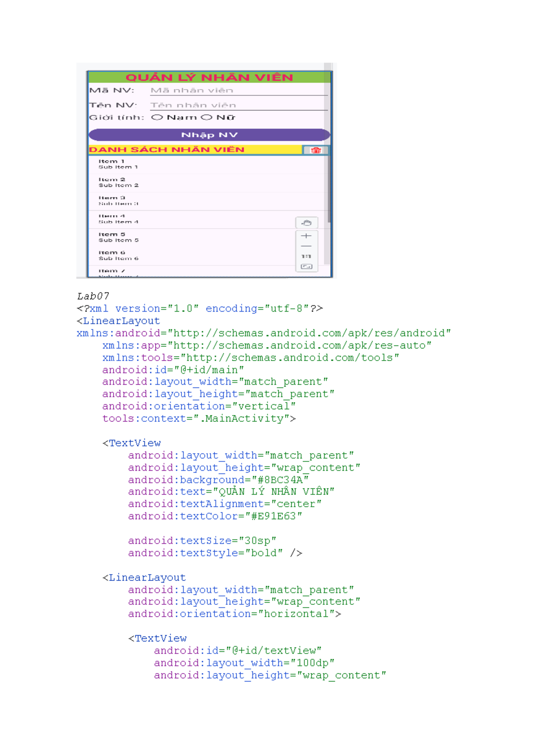535x756 pixels.
Task: Click the xml version="1.0" declaration line
Action: pos(200,308)
